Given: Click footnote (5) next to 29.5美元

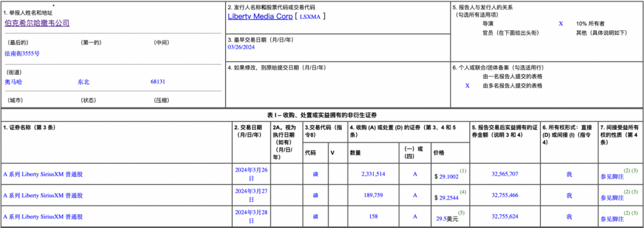Looking at the screenshot, I should click(461, 214).
